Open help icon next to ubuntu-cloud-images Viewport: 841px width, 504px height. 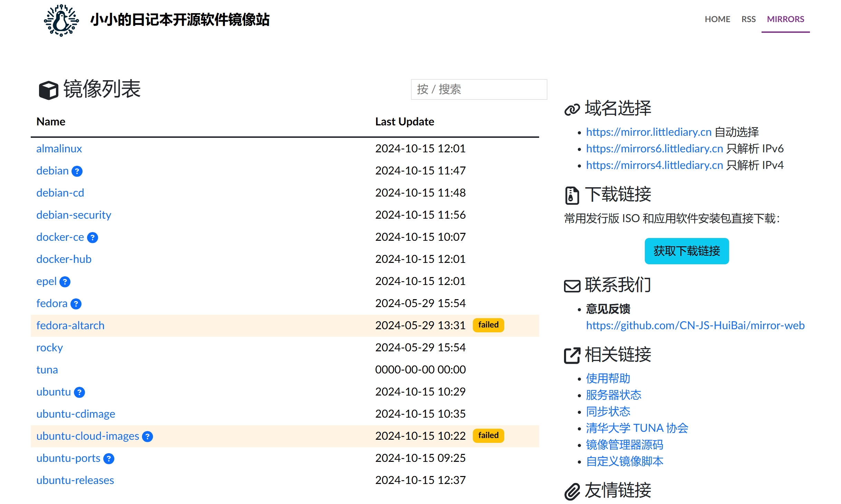(x=147, y=436)
